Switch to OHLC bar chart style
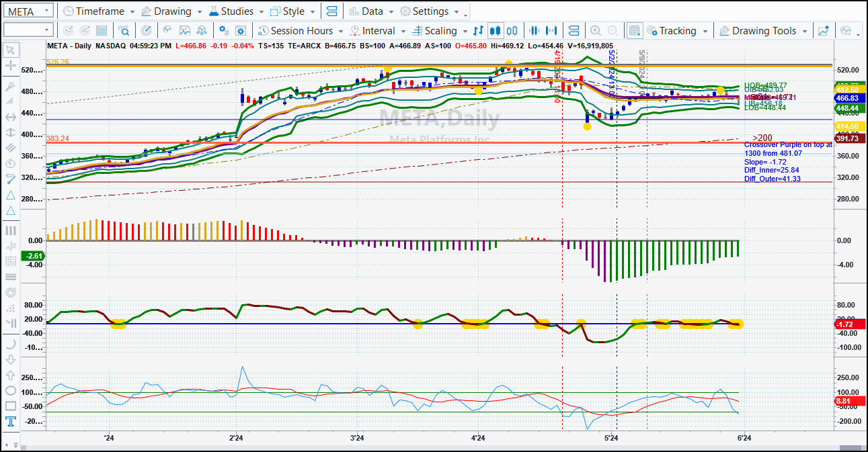Viewport: 868px width, 452px height. [x=479, y=30]
